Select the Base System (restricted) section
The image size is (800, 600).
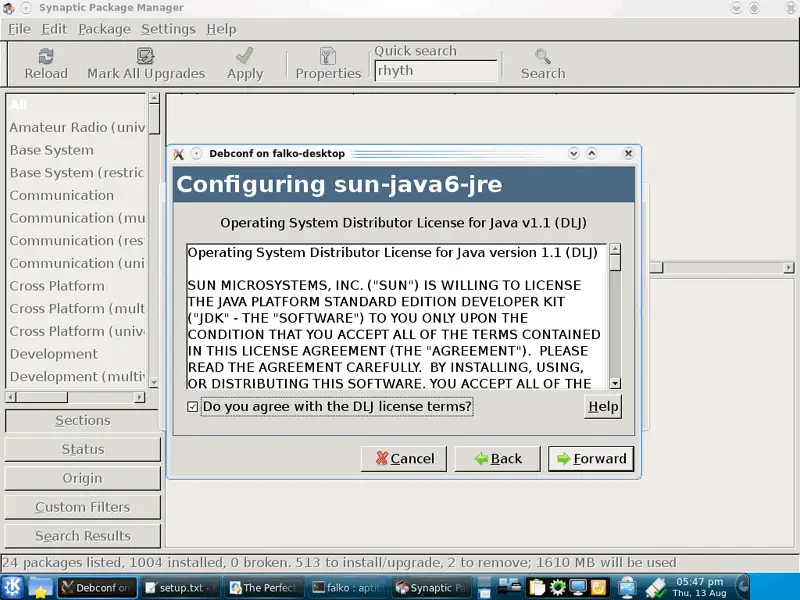[77, 173]
